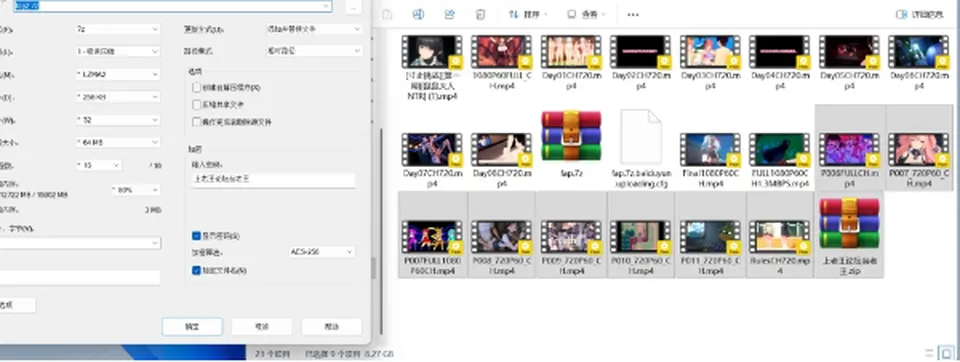The image size is (960, 362).
Task: Open the three-dot See more menu
Action: pos(633,14)
